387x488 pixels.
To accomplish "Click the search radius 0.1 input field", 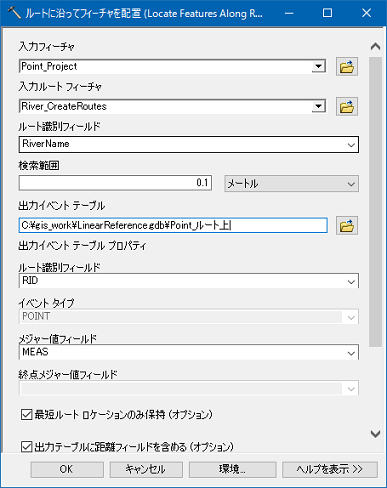I will [115, 183].
